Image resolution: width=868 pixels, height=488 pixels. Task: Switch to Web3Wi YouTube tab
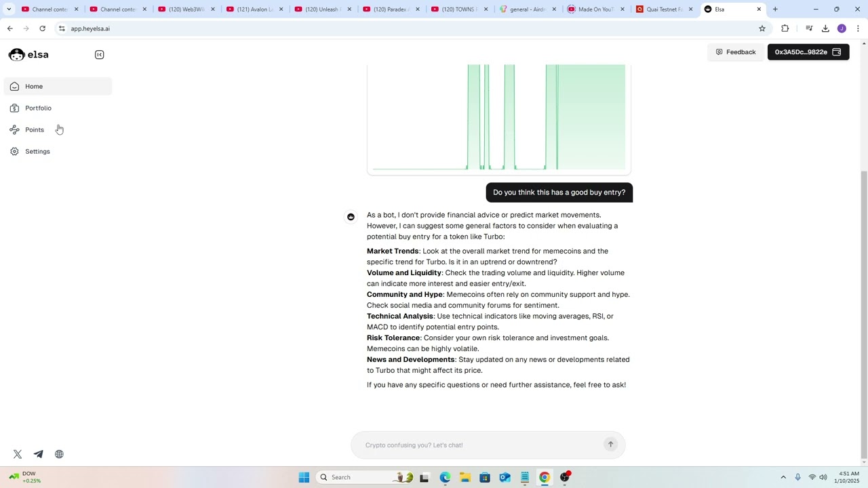186,9
